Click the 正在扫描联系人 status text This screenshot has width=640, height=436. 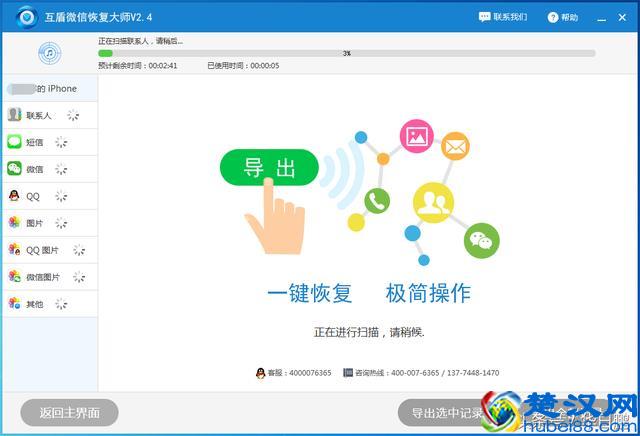pyautogui.click(x=140, y=41)
